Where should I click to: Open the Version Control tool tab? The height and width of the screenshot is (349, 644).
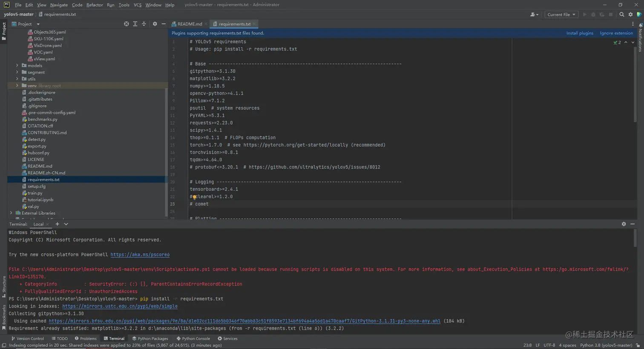click(27, 339)
